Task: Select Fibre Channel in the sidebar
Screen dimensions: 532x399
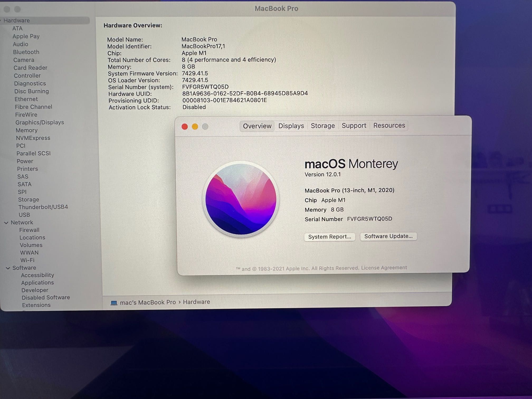Action: tap(34, 107)
